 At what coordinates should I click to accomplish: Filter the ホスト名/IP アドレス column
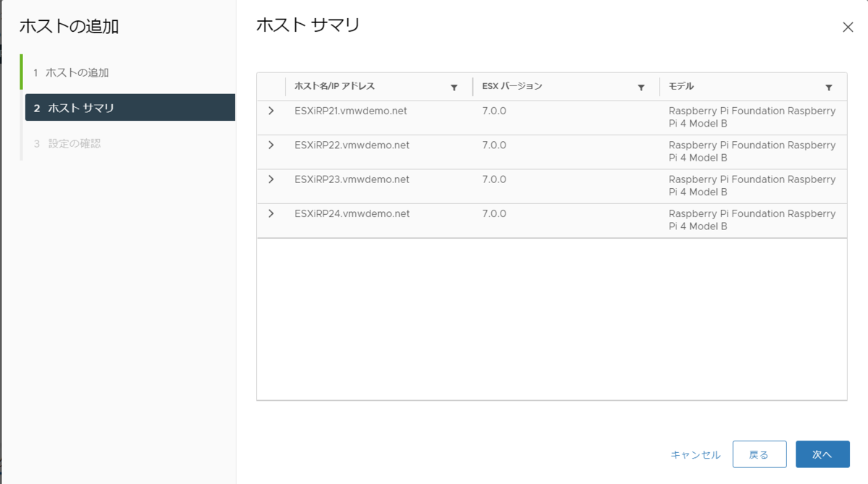pos(454,88)
